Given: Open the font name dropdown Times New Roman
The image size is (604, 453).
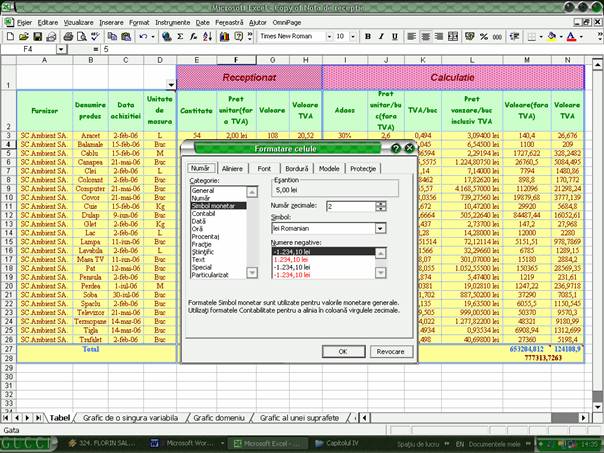Looking at the screenshot, I should pos(329,37).
